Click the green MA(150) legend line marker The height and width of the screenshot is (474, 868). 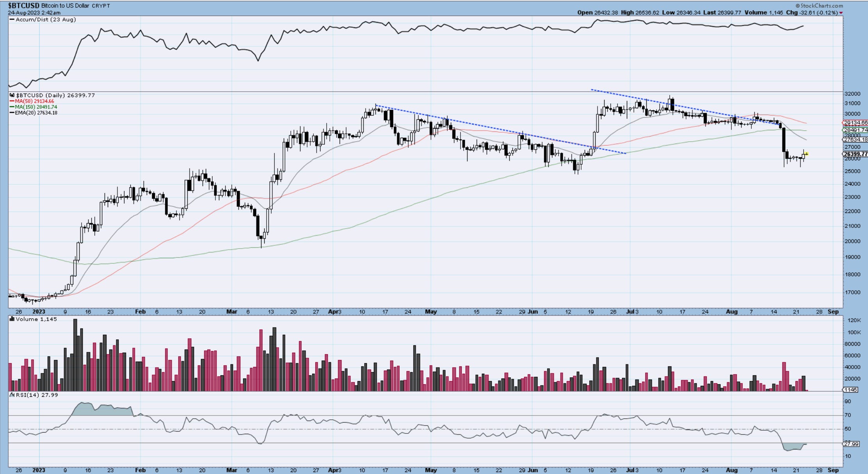[x=12, y=107]
